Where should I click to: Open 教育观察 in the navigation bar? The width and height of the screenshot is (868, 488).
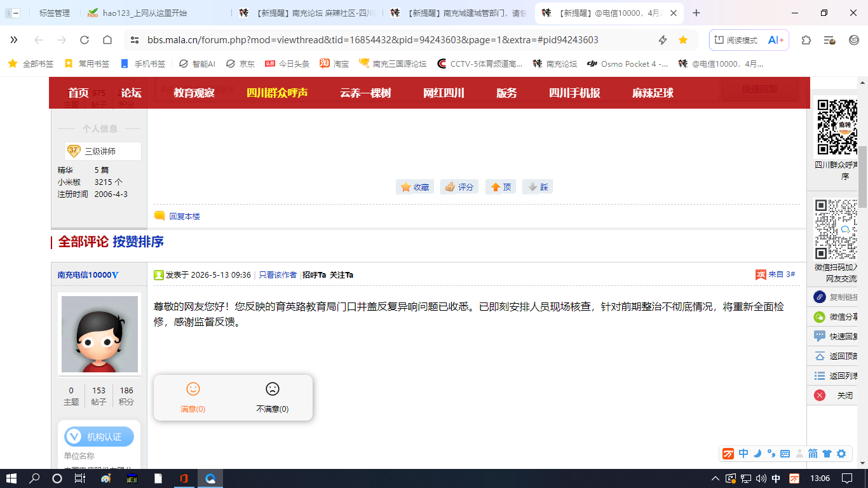click(194, 93)
